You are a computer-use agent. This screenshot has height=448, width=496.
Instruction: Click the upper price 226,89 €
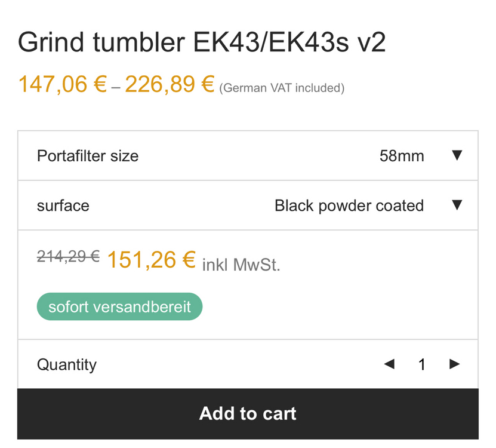(x=169, y=85)
